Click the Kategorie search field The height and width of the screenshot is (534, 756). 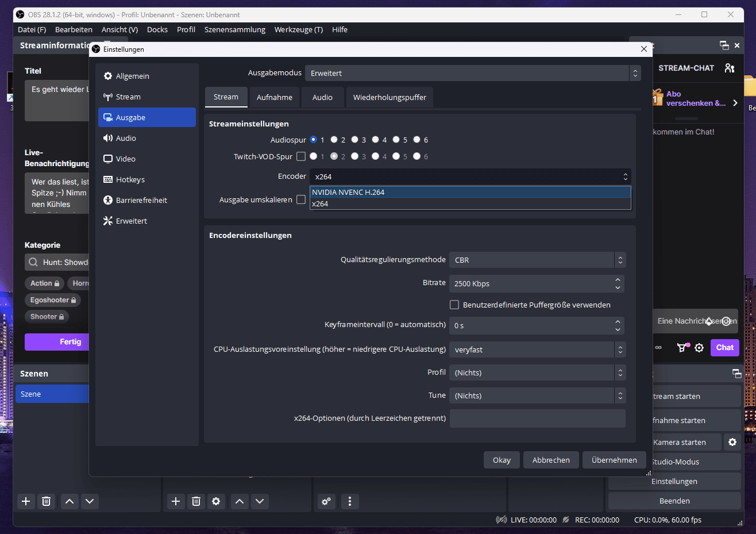57,262
